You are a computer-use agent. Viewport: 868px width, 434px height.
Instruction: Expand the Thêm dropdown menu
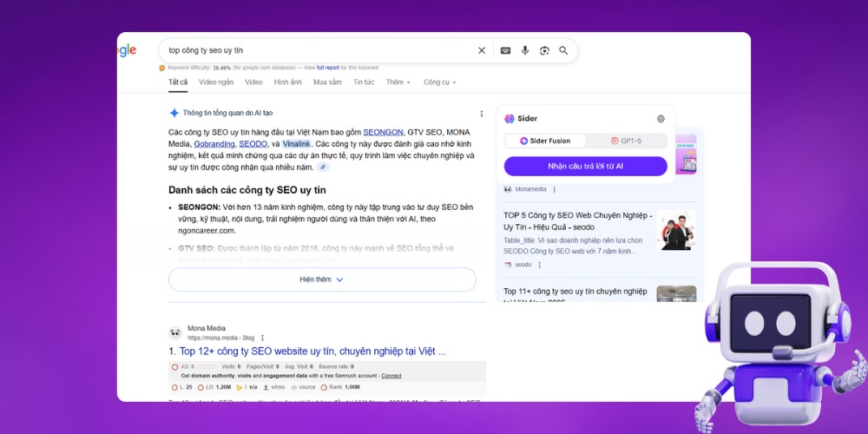(x=398, y=82)
